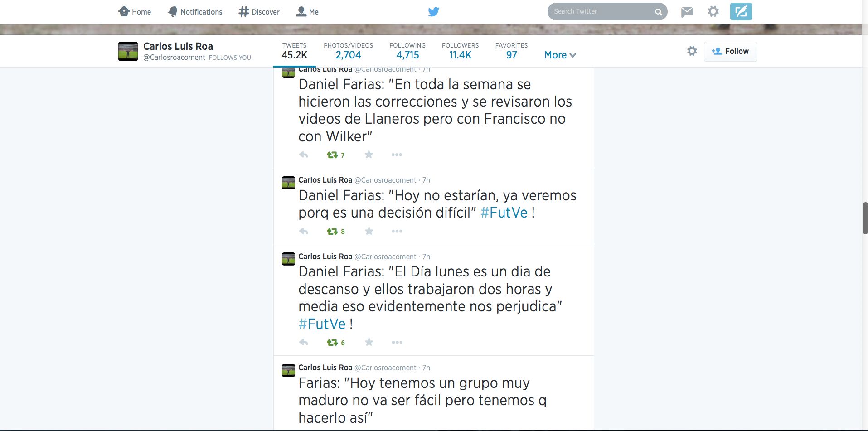Open user actions gear next to Follow
Viewport: 868px width, 431px height.
point(692,51)
